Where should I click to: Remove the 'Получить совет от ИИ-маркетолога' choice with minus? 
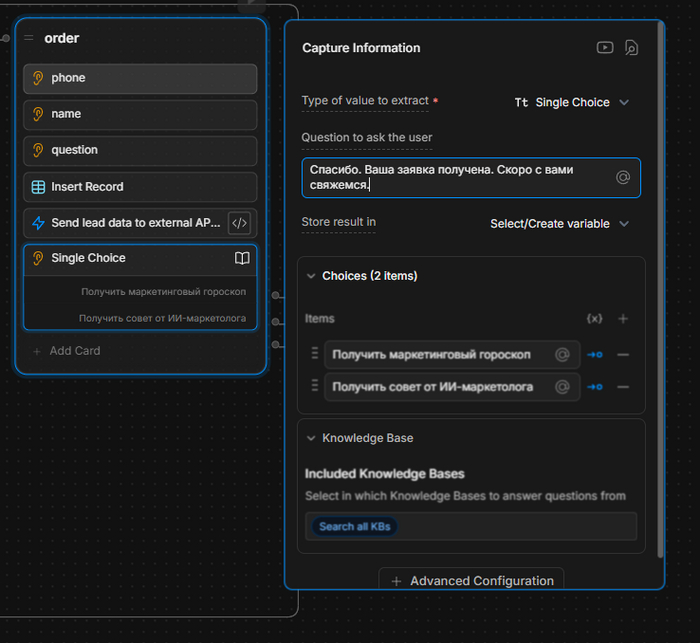(623, 387)
